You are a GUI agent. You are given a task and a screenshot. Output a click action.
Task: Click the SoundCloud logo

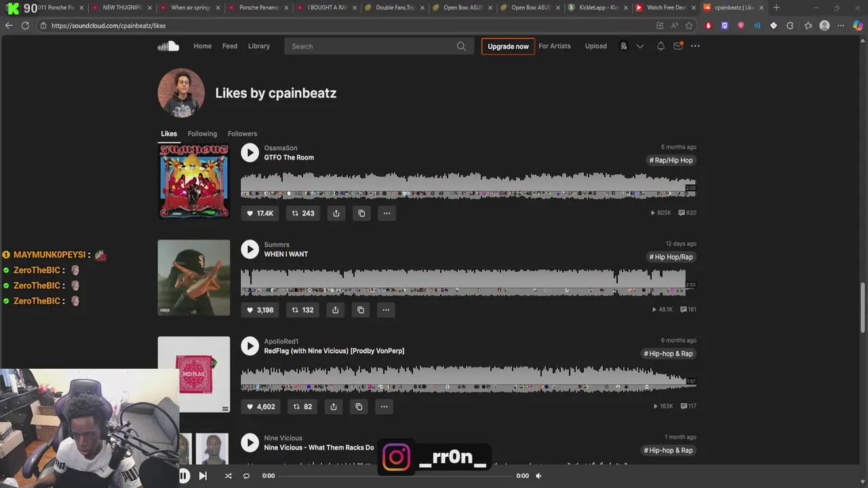click(168, 46)
